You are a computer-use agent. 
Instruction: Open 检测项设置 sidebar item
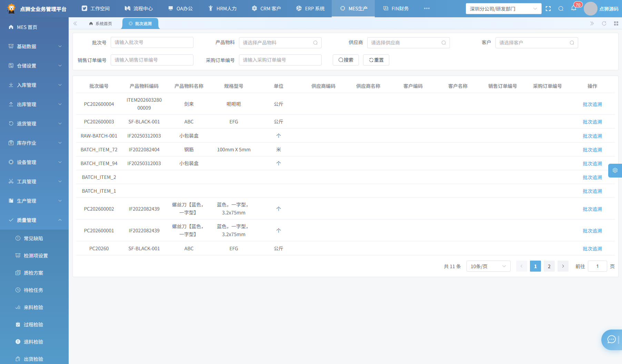tap(34, 255)
